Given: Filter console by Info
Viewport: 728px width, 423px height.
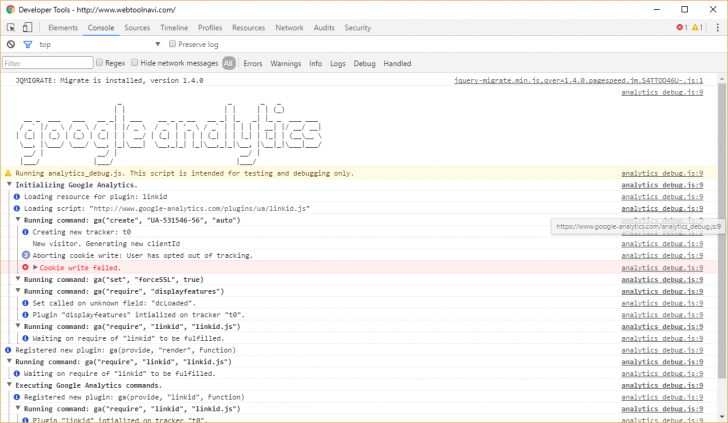Looking at the screenshot, I should pyautogui.click(x=315, y=64).
